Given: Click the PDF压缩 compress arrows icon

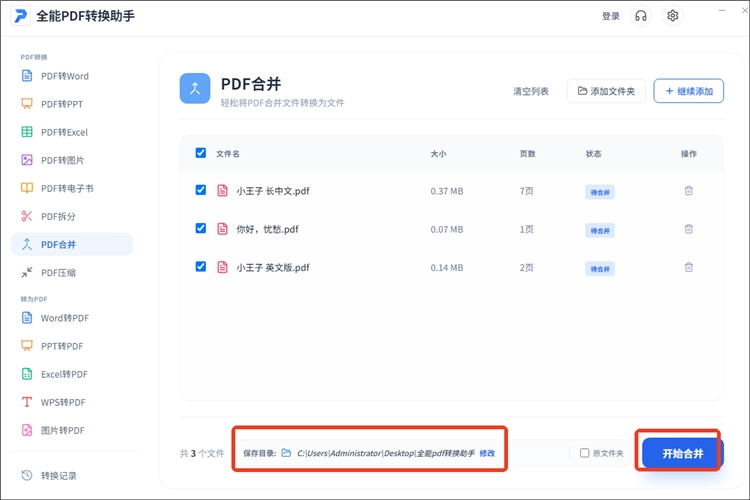Looking at the screenshot, I should tap(27, 272).
